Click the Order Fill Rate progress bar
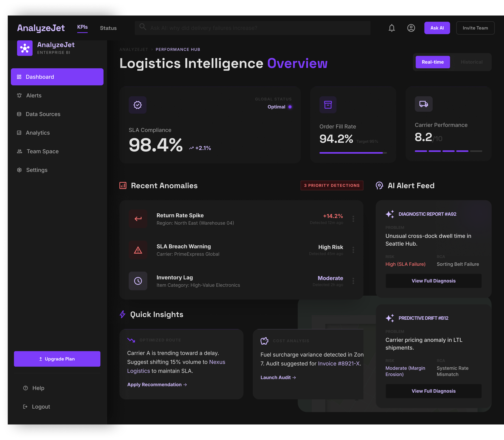The height and width of the screenshot is (440, 504). 353,153
